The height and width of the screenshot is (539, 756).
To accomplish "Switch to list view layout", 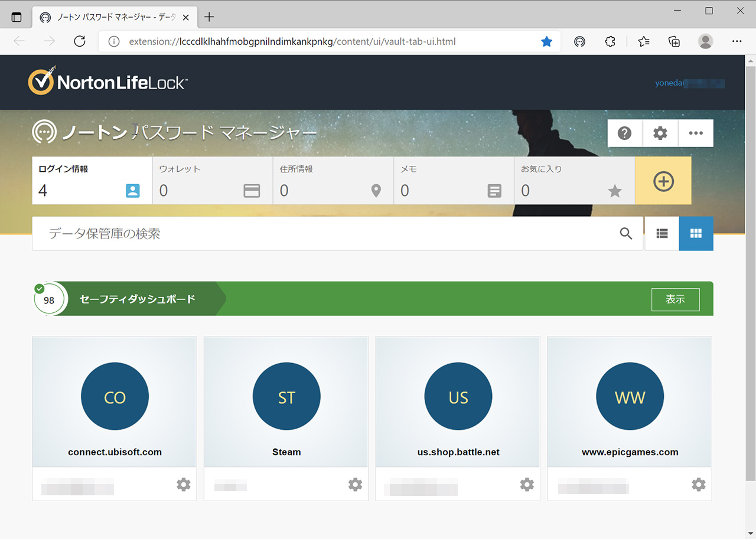I will tap(662, 234).
